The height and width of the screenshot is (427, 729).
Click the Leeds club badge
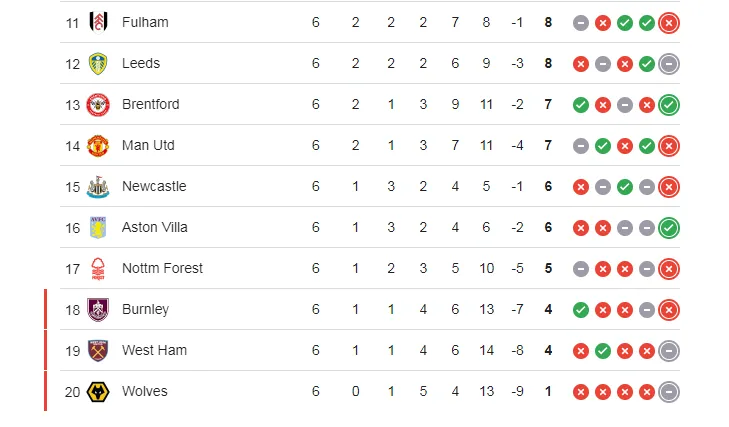(x=98, y=63)
